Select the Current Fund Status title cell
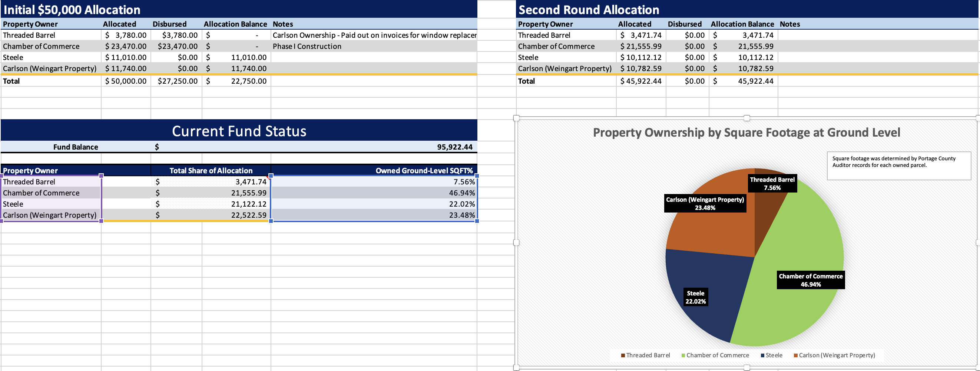980x371 pixels. pyautogui.click(x=239, y=131)
